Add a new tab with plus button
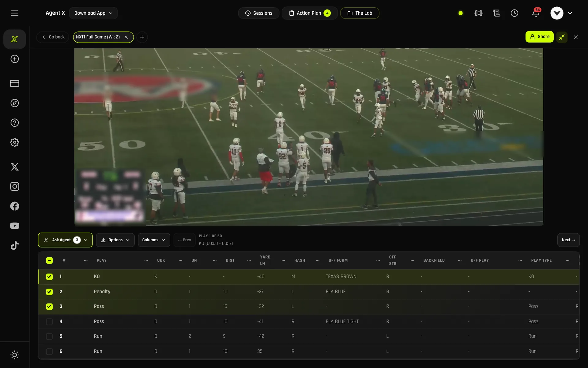Image resolution: width=588 pixels, height=368 pixels. 142,37
